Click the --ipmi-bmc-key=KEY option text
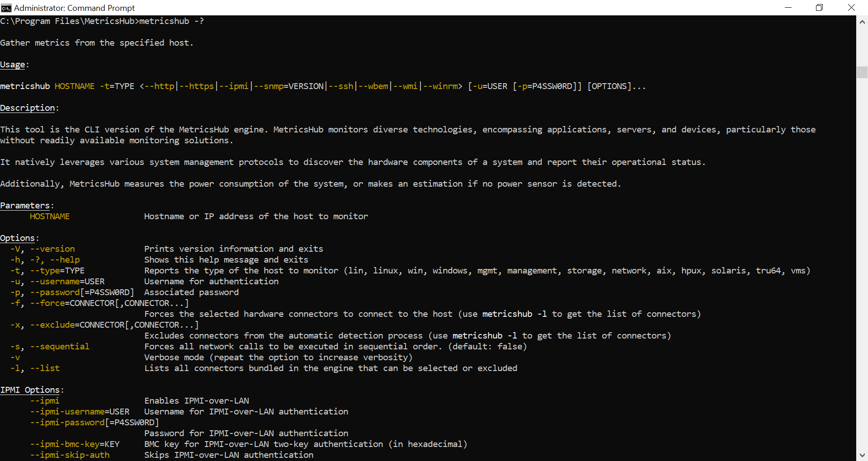The image size is (868, 461). point(75,444)
